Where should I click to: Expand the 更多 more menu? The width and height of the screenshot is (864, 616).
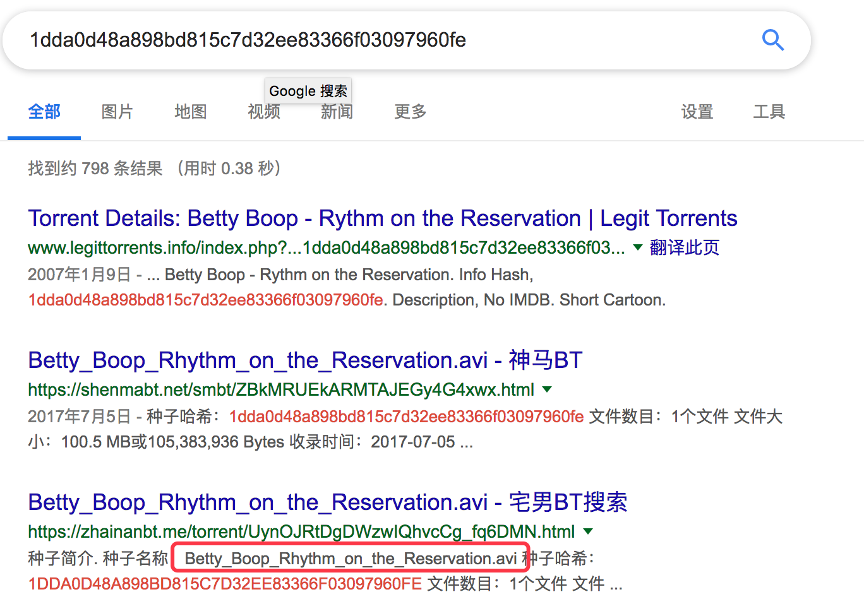(x=411, y=112)
